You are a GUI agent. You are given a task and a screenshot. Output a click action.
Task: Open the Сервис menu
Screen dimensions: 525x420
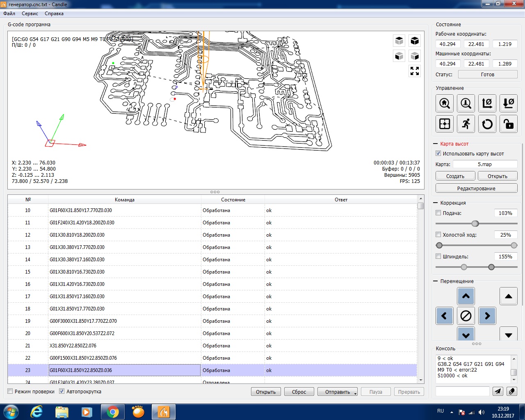point(30,14)
